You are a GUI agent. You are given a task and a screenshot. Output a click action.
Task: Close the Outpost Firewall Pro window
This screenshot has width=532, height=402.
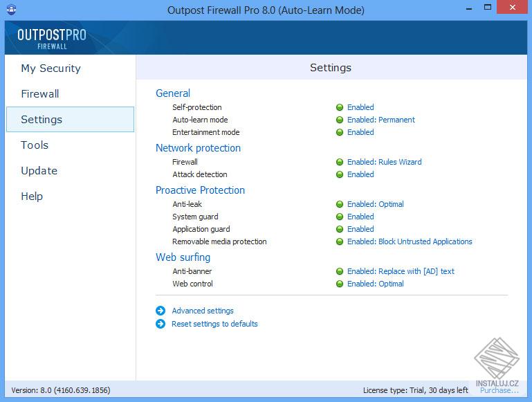[513, 7]
